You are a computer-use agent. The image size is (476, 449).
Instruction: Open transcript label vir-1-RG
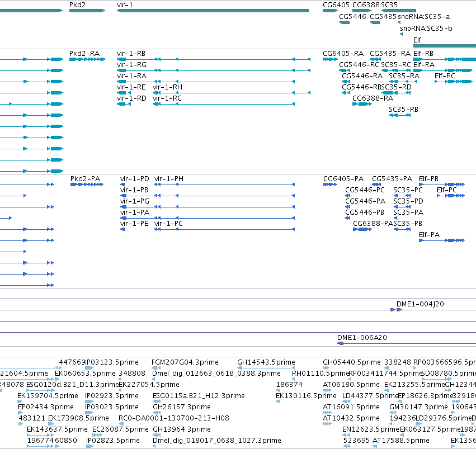pos(131,65)
